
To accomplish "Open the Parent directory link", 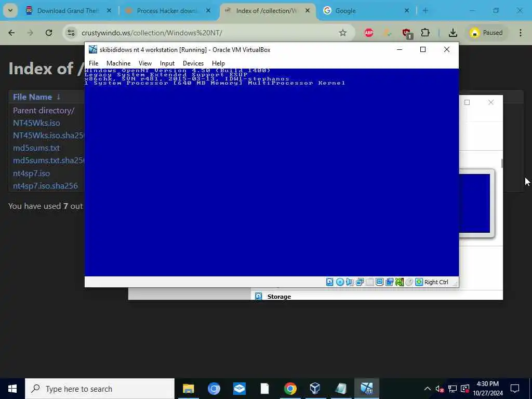I will point(44,110).
